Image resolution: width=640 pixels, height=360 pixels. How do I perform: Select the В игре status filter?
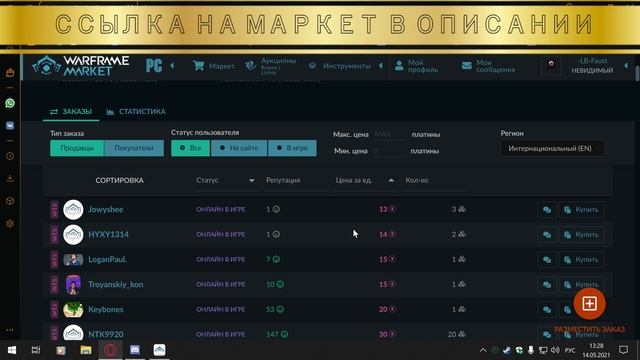pos(292,148)
